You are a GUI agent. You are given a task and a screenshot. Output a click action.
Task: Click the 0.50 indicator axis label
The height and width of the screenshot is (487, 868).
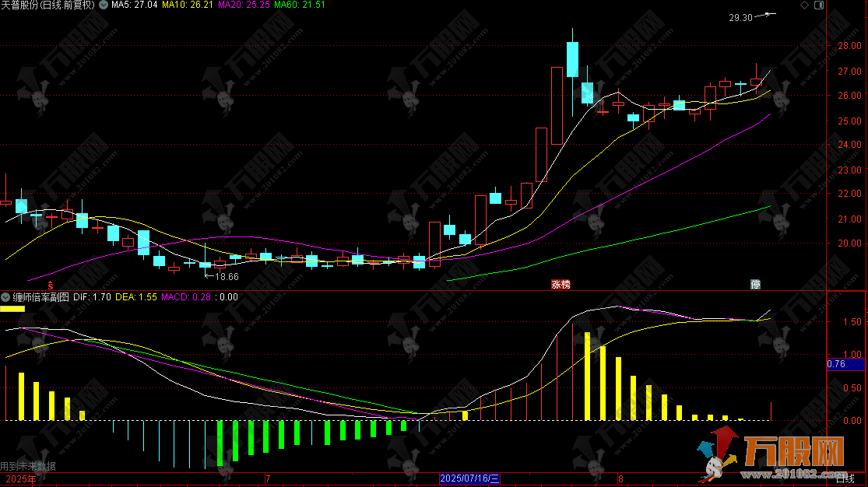[x=852, y=388]
